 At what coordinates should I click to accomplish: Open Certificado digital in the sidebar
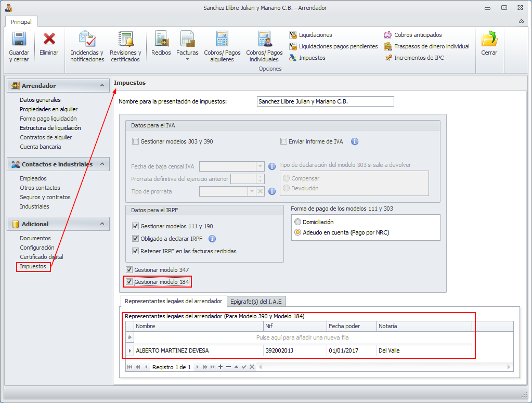tap(42, 257)
